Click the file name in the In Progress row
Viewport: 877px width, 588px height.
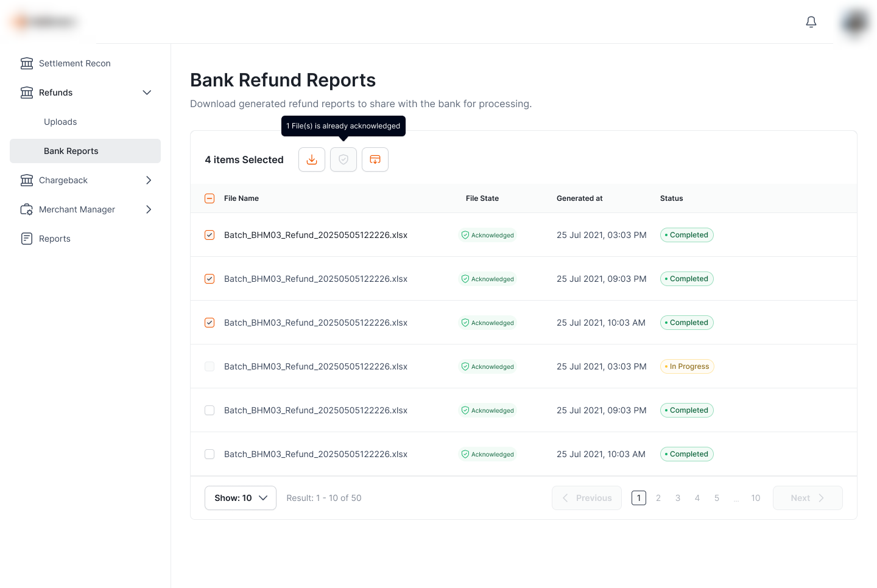tap(315, 366)
